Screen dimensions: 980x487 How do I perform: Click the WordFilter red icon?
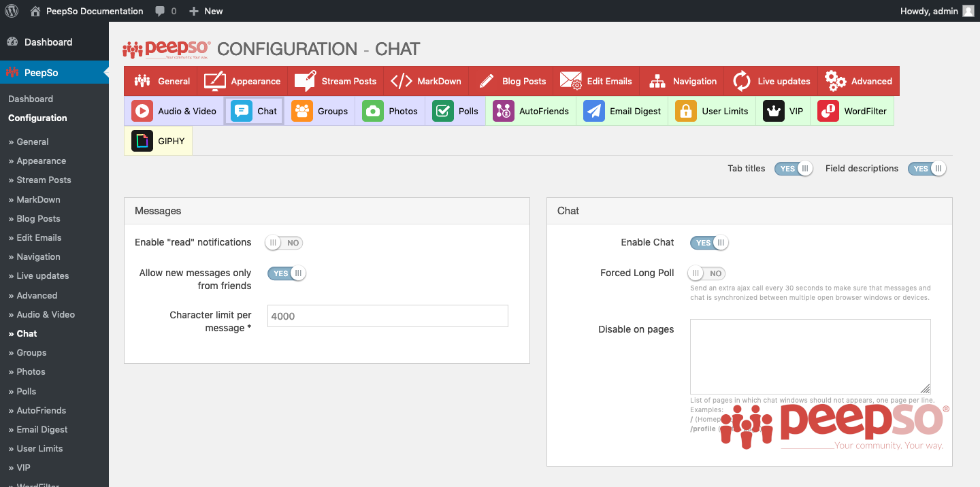point(828,111)
